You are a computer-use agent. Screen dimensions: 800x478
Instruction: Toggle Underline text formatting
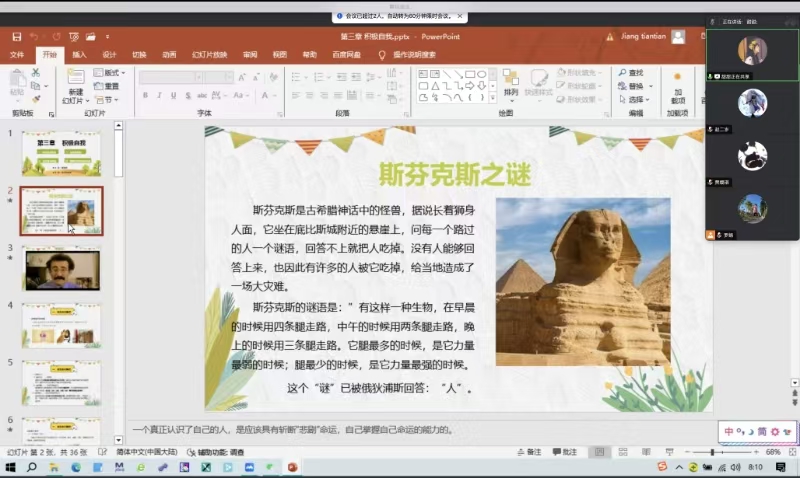pos(174,96)
